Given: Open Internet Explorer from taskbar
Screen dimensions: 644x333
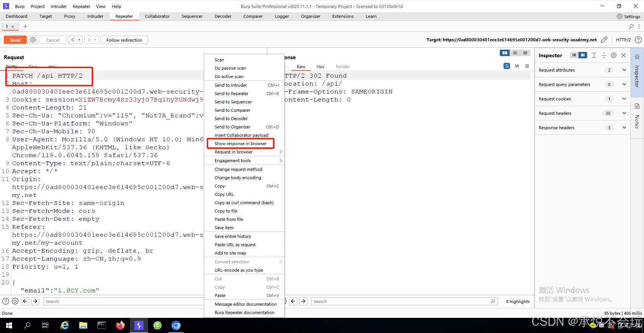Looking at the screenshot, I should [x=65, y=325].
